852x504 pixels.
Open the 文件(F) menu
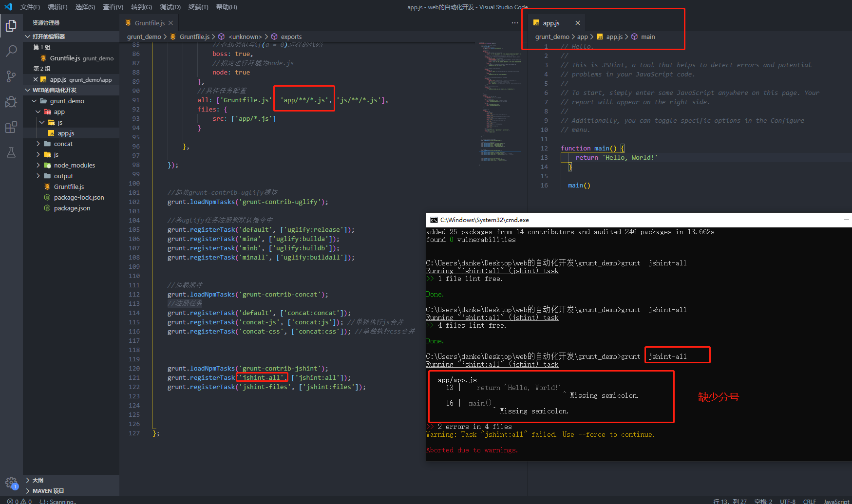[30, 7]
